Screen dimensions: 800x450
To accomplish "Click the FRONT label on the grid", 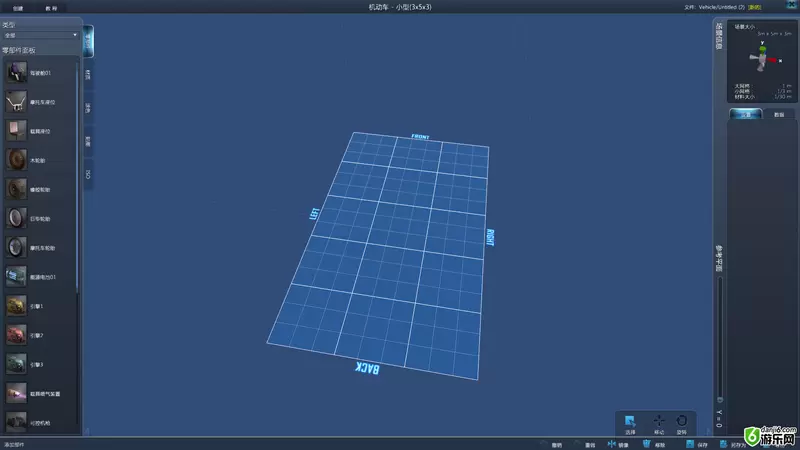I will [420, 137].
